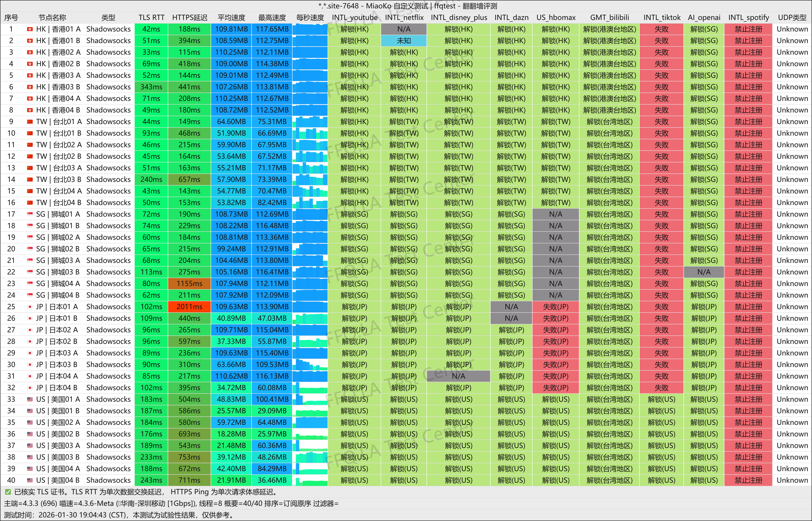Click the AI_openai column header

click(704, 18)
